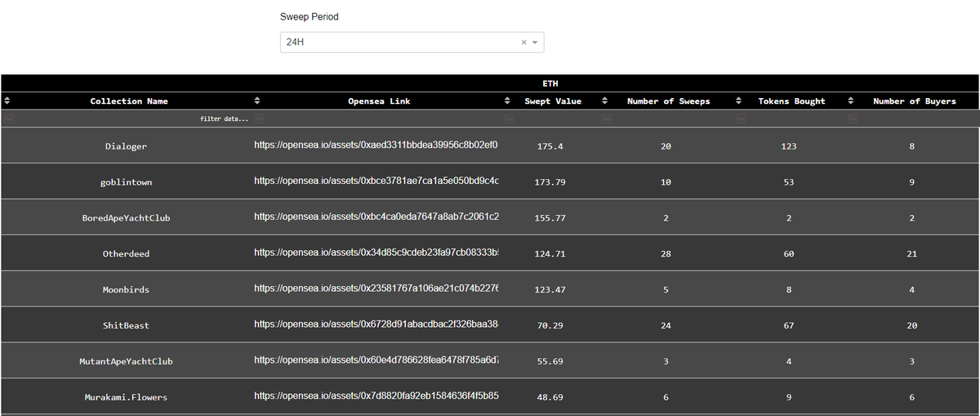The image size is (980, 416).
Task: Select Otherdeed's 28 sweeps cell
Action: (666, 254)
